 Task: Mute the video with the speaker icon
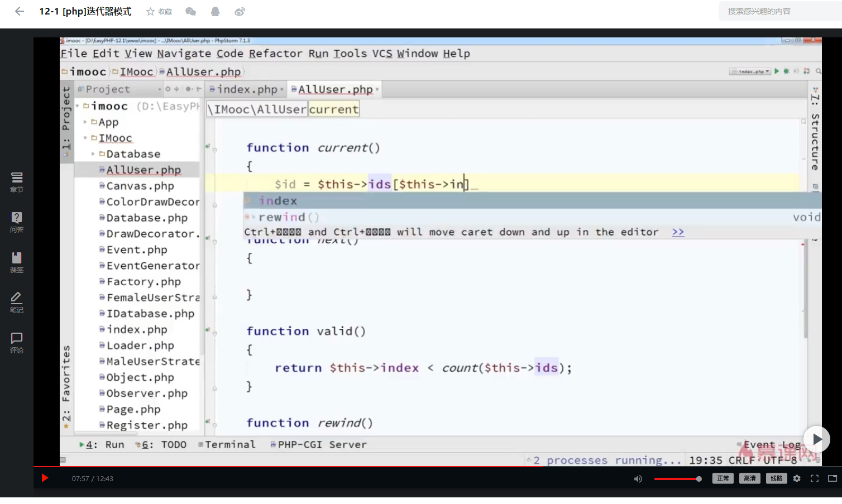point(638,478)
